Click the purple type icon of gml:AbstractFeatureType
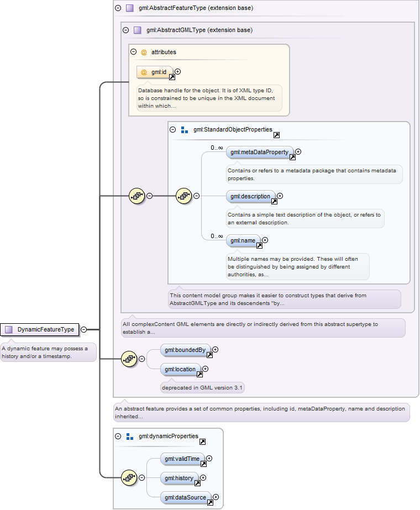The image size is (420, 510). click(x=130, y=8)
